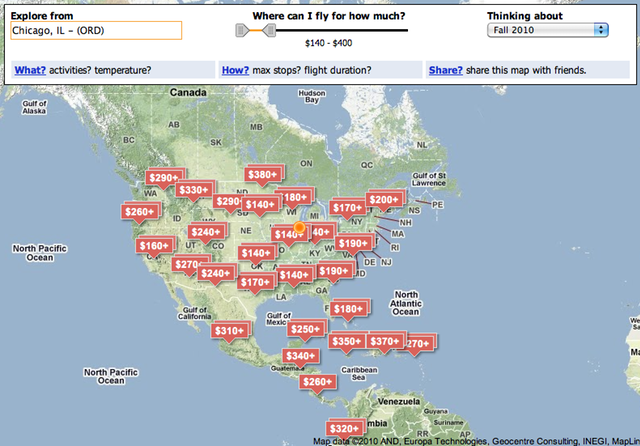Open the $160+ price marker in California
The image size is (640, 446).
(x=154, y=246)
